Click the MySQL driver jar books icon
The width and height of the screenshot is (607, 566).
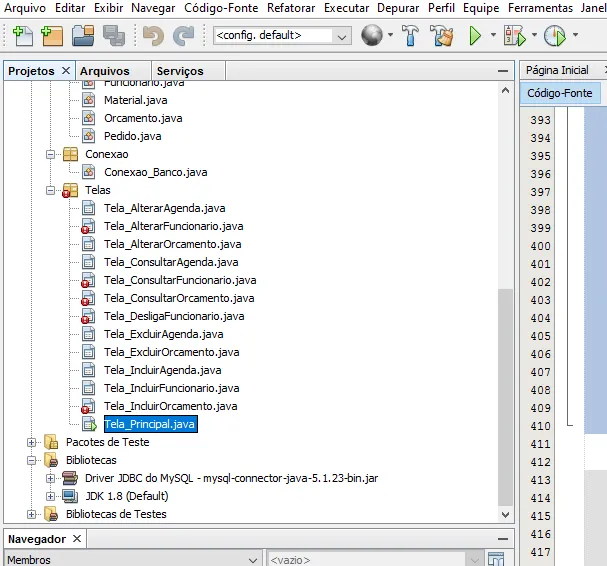(x=70, y=479)
